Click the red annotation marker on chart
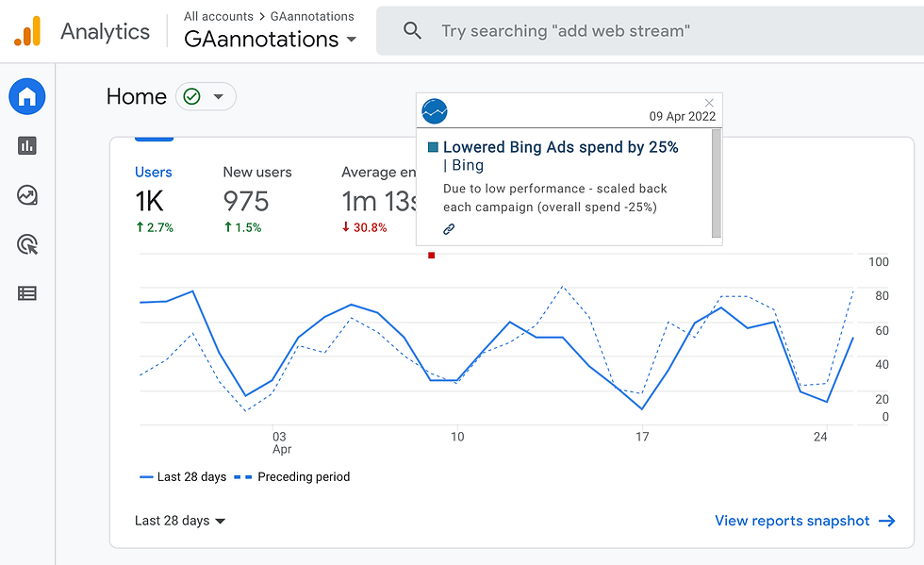Viewport: 924px width, 565px height. click(x=432, y=256)
